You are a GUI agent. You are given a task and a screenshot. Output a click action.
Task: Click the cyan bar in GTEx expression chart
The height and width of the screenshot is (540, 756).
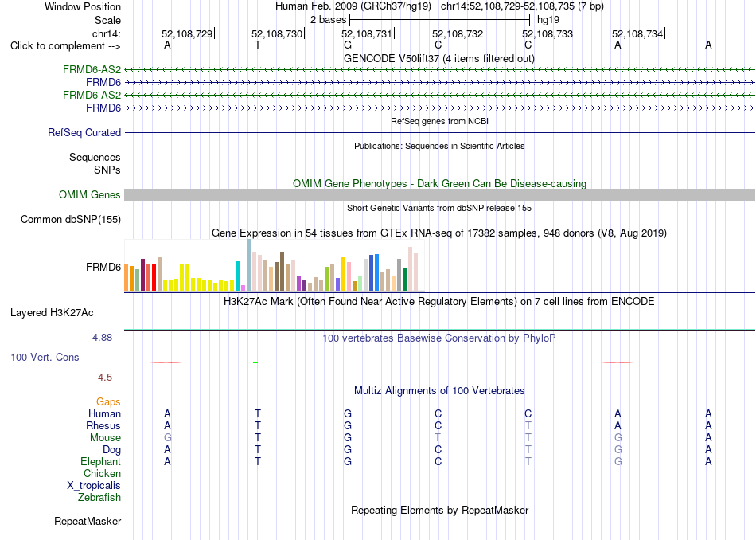click(x=237, y=276)
